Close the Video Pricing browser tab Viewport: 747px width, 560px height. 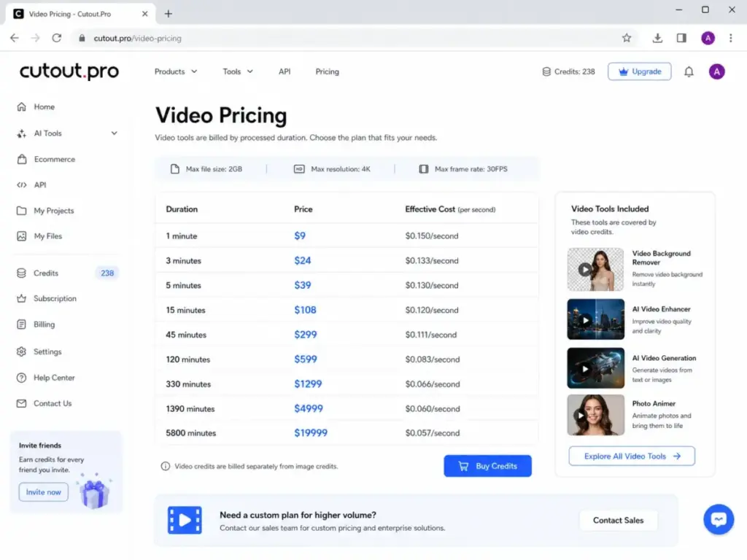[145, 14]
